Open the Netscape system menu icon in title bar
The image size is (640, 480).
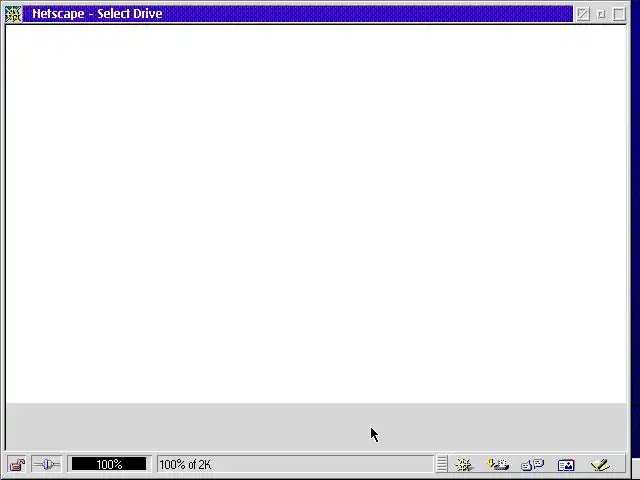coord(13,14)
